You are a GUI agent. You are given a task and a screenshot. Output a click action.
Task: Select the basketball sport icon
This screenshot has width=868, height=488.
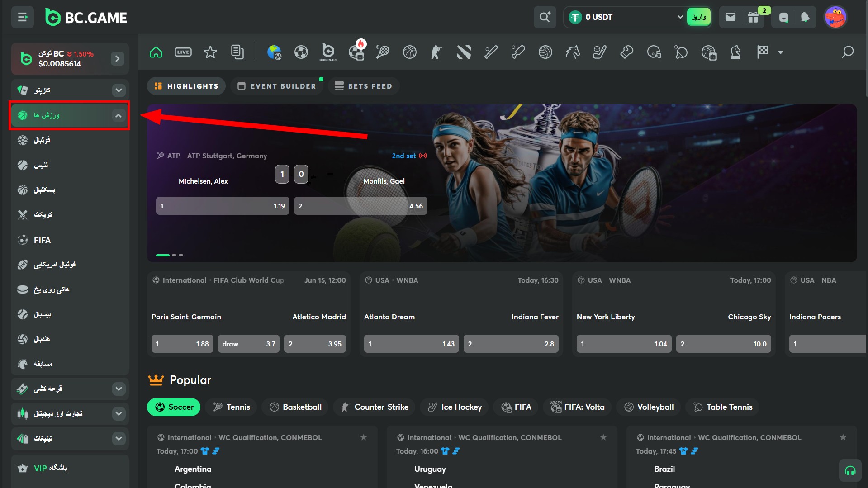coord(410,52)
